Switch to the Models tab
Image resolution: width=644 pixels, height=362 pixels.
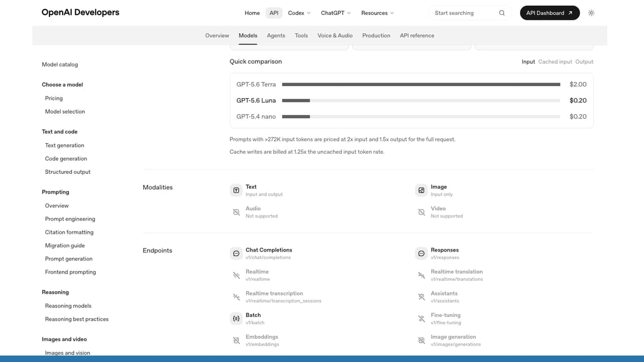tap(248, 35)
